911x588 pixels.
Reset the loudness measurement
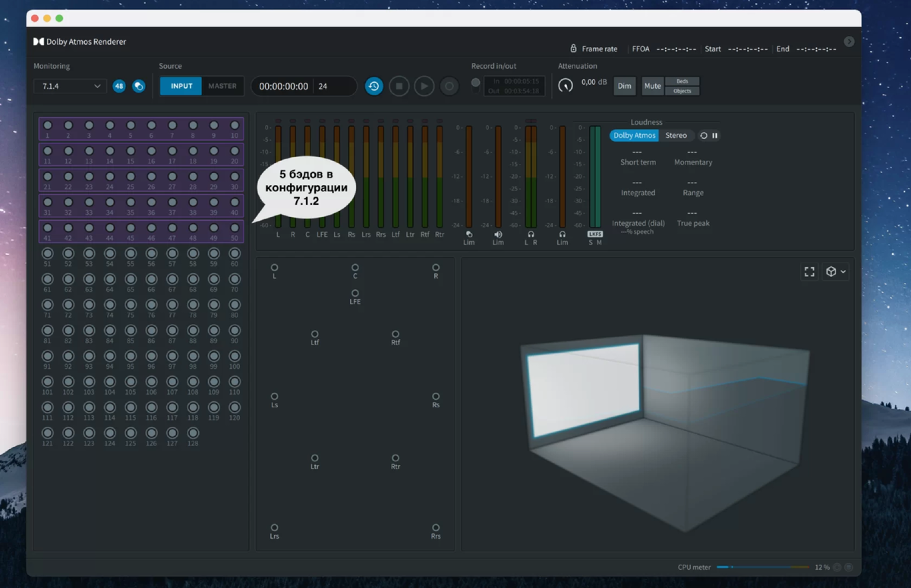[704, 136]
